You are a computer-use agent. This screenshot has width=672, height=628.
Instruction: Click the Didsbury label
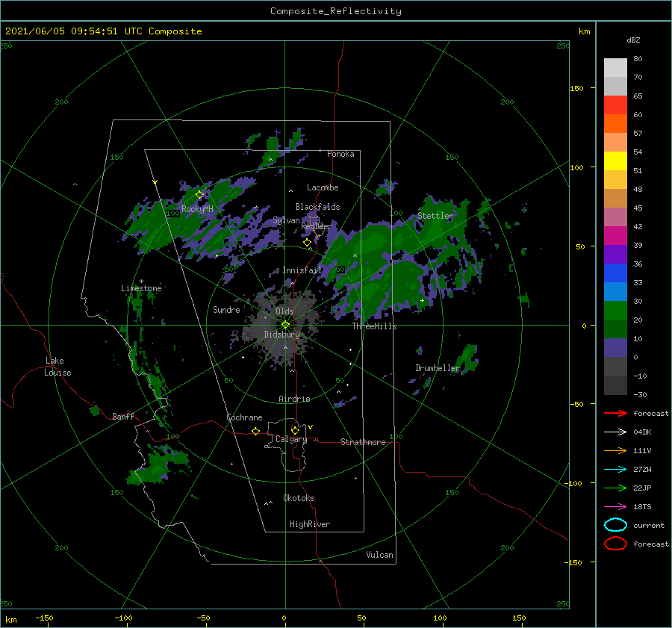(282, 335)
